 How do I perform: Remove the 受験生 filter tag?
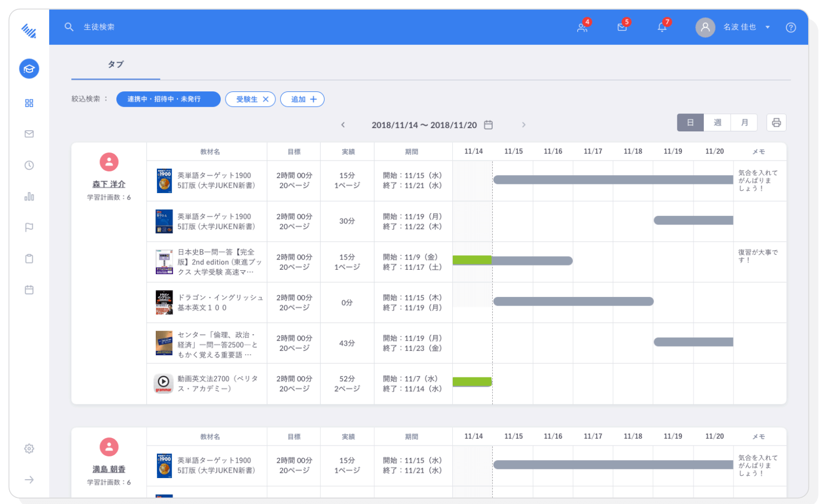(x=266, y=100)
